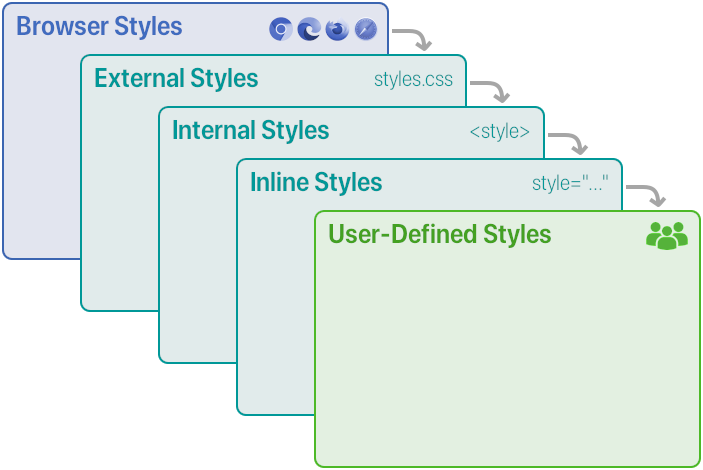Select the External Styles heading
This screenshot has width=703, height=470.
coord(176,78)
